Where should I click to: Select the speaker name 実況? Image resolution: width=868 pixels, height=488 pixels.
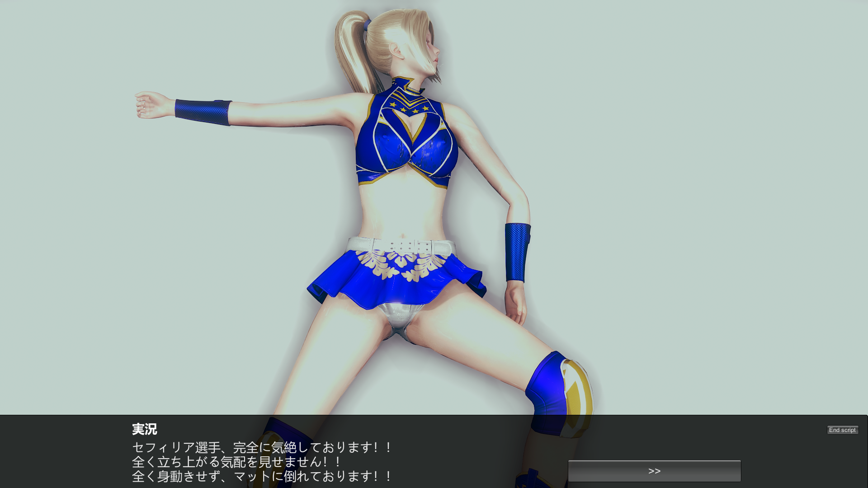[x=145, y=429]
